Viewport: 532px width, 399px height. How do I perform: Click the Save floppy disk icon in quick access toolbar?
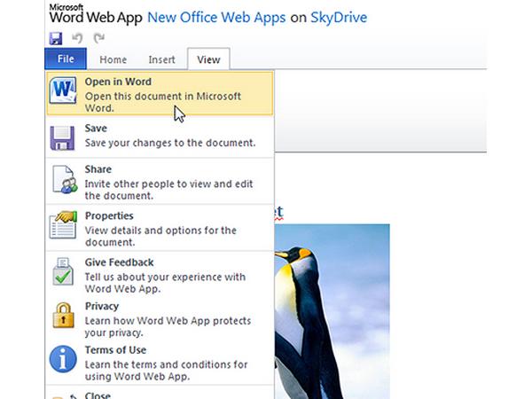56,38
